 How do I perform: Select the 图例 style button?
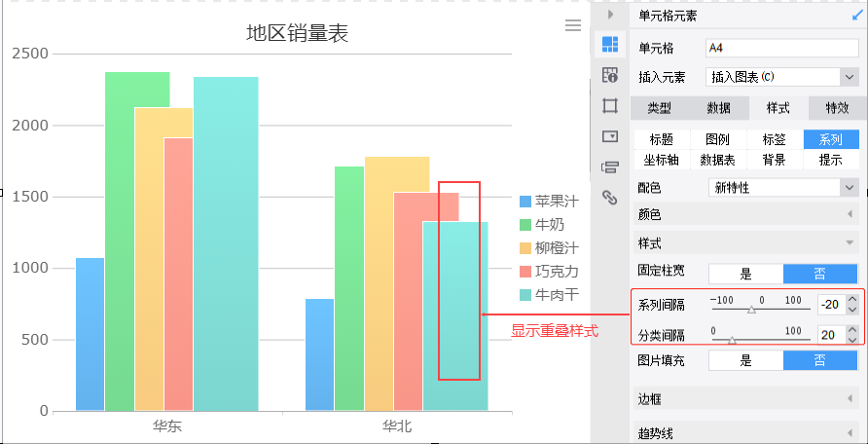718,139
